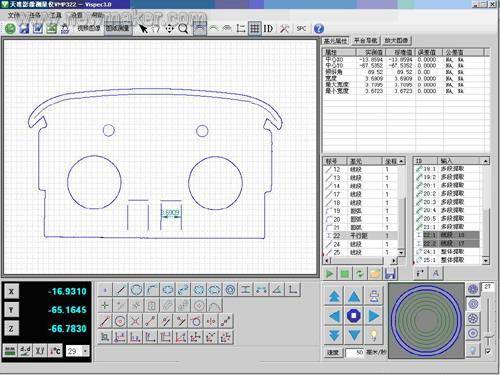This screenshot has width=500, height=375.
Task: Move stage down with single down arrow
Action: pos(354,335)
